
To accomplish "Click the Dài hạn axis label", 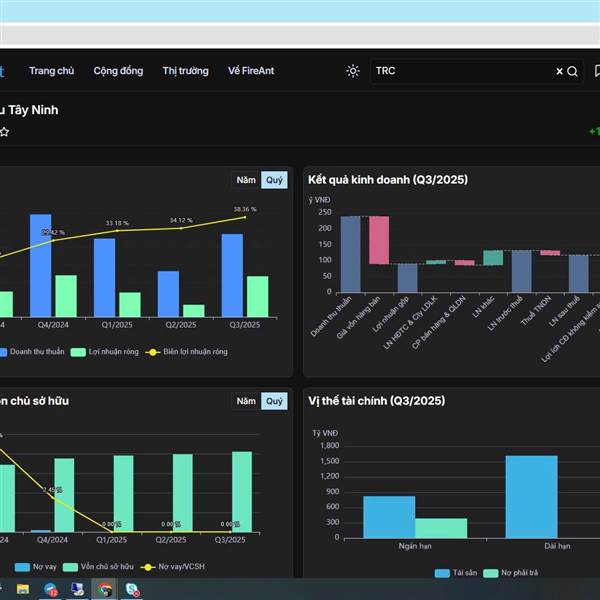I will 558,546.
